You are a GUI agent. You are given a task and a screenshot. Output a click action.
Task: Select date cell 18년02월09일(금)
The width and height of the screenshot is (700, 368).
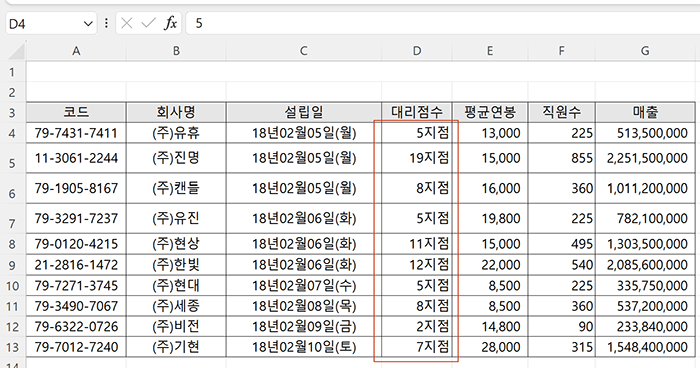pos(304,326)
